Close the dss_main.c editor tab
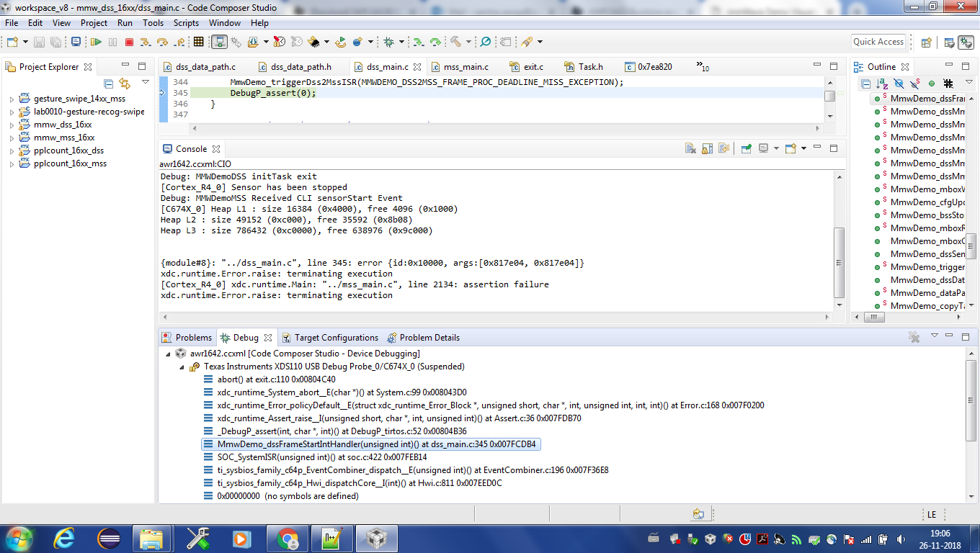This screenshot has width=980, height=553. pos(417,67)
